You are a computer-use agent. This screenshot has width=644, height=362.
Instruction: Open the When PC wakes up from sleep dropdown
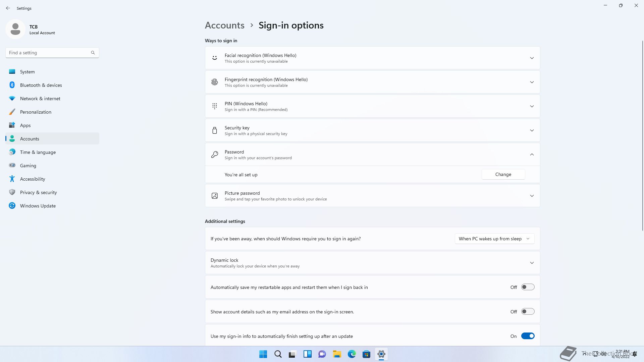point(494,239)
